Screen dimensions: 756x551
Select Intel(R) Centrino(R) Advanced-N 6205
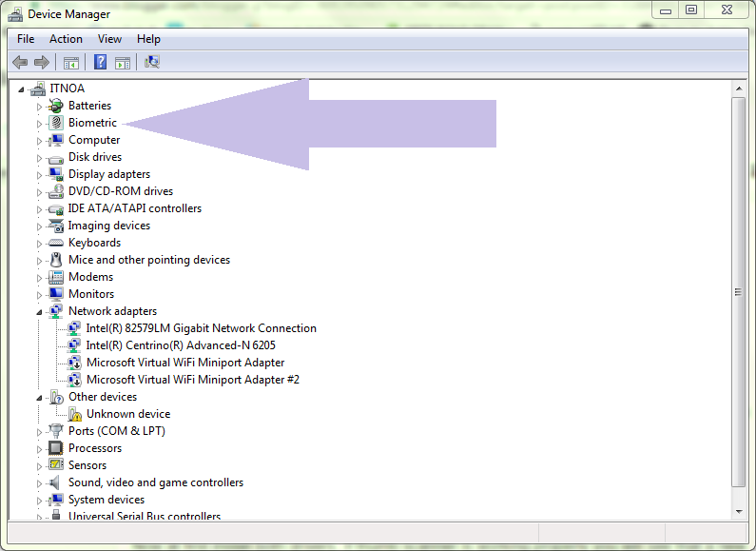point(181,345)
